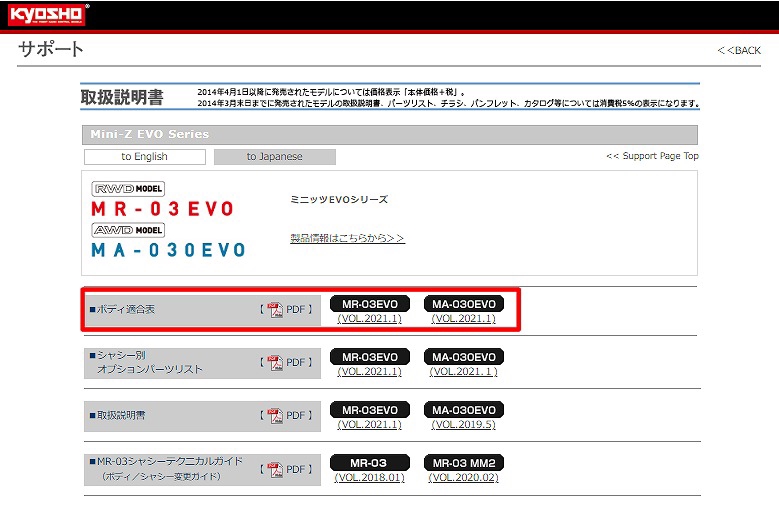
Task: Switch the page to English
Action: (145, 156)
